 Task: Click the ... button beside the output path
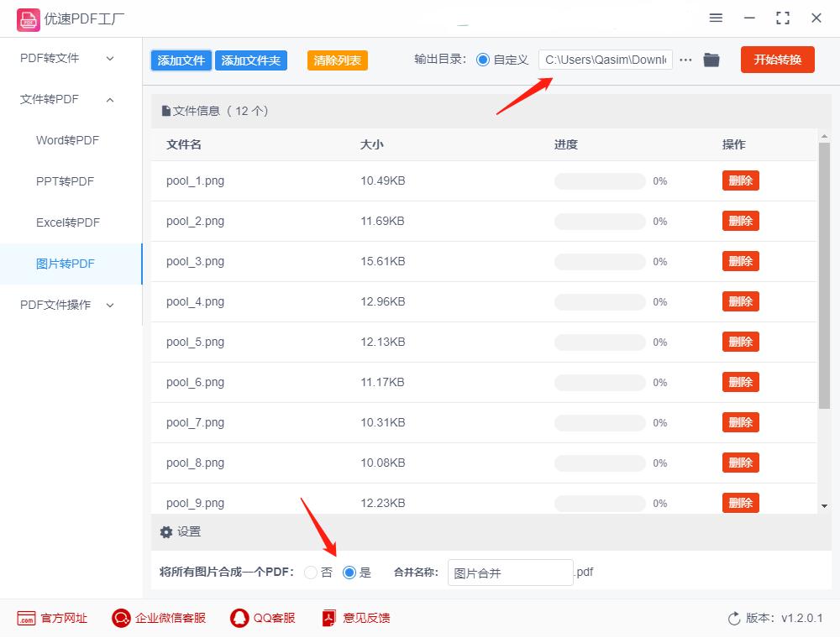click(685, 60)
